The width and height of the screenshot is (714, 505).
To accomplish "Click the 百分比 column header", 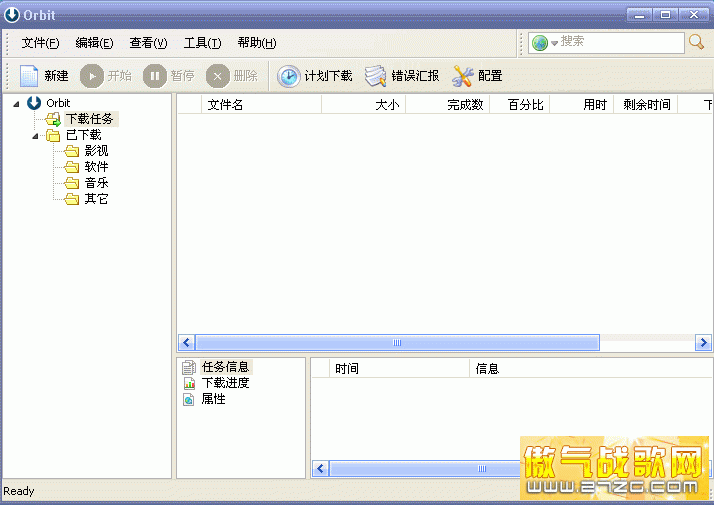I will [520, 105].
